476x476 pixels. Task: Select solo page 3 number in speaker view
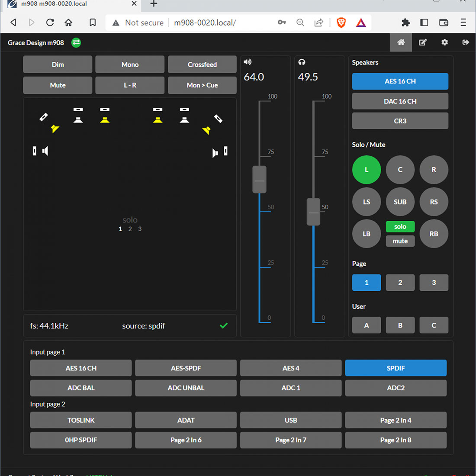[x=140, y=229]
